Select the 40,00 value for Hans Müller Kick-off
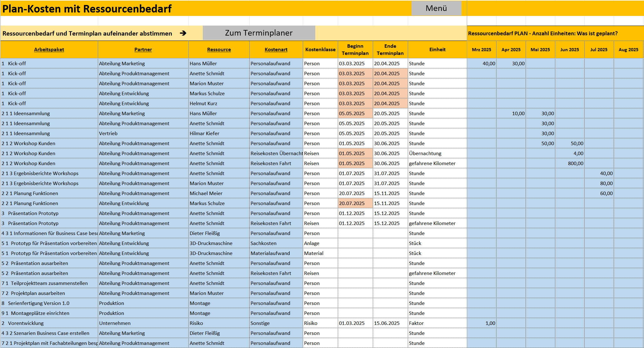The height and width of the screenshot is (348, 644). coord(482,63)
